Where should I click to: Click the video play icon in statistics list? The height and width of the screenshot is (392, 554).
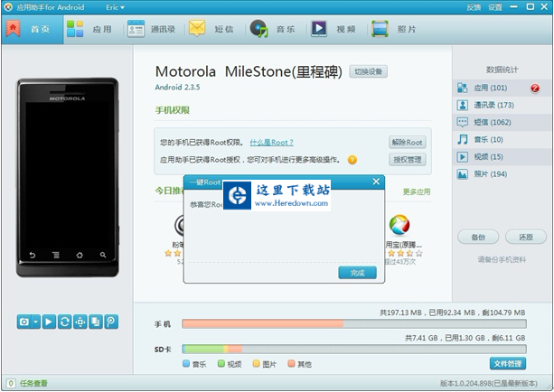coord(462,157)
